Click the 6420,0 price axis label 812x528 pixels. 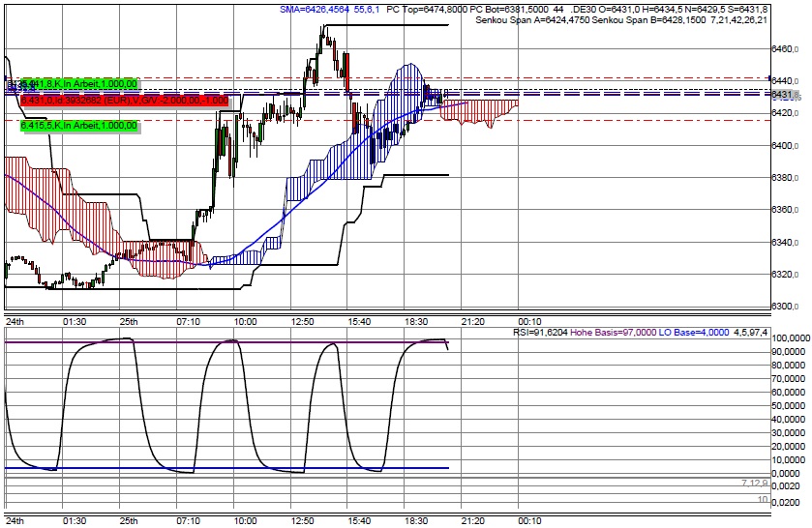(x=785, y=113)
